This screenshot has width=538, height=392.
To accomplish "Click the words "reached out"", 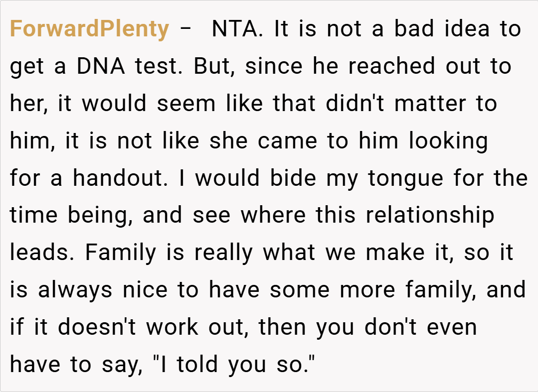I will click(398, 66).
